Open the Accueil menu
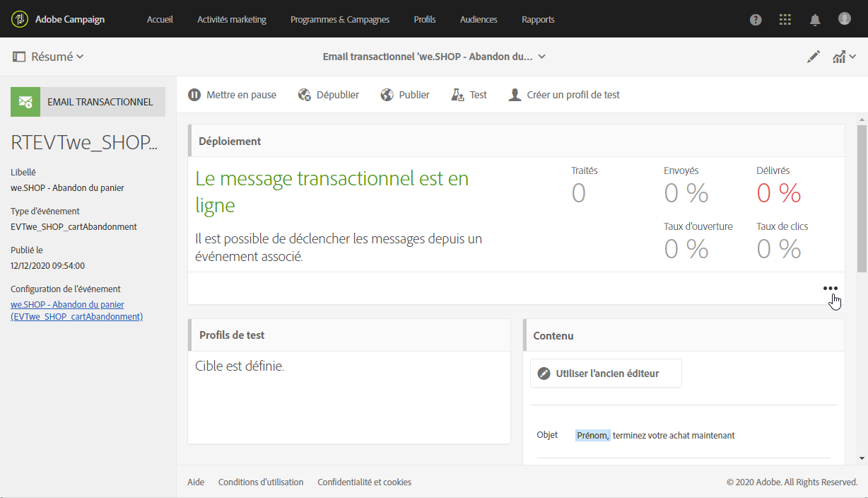The image size is (868, 498). [x=160, y=19]
